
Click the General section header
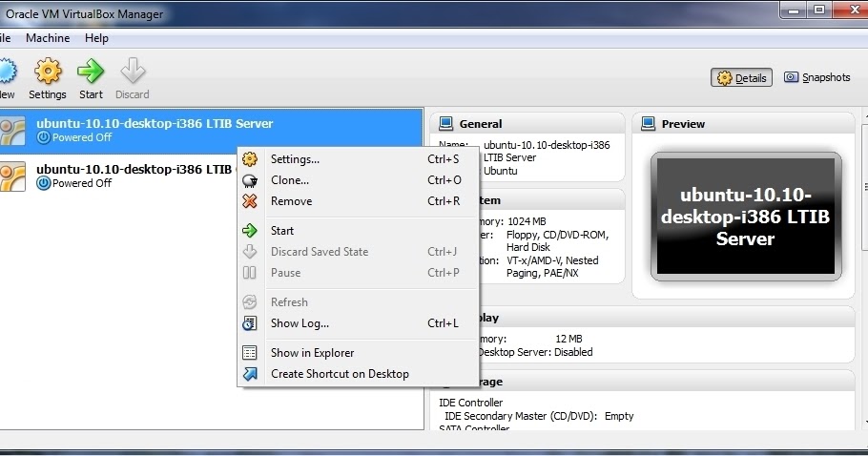point(527,123)
